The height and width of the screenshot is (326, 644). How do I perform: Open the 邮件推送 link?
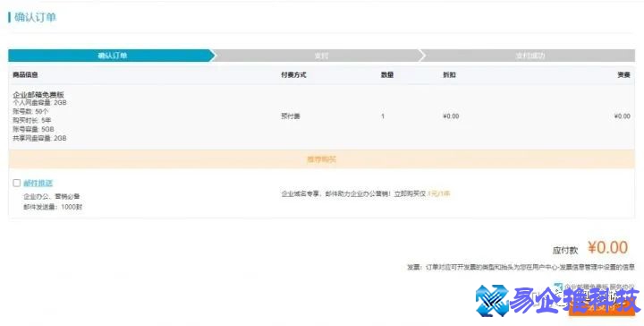(x=38, y=183)
